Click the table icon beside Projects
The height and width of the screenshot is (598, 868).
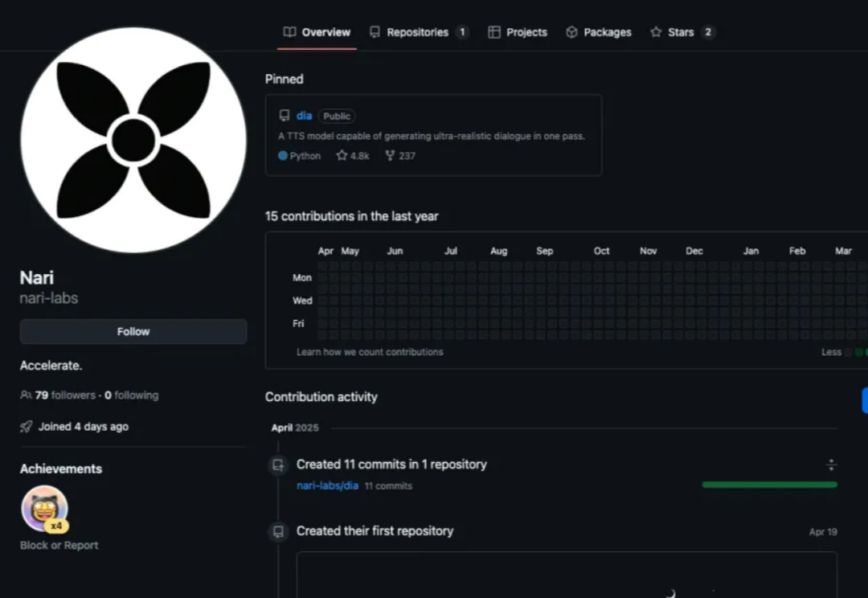coord(493,32)
